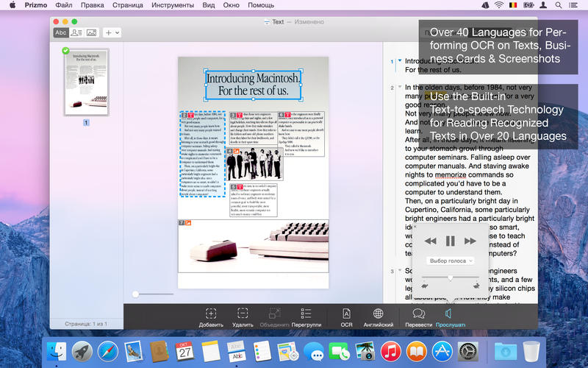
Task: Open System Preferences from the Dock
Action: pyautogui.click(x=468, y=352)
